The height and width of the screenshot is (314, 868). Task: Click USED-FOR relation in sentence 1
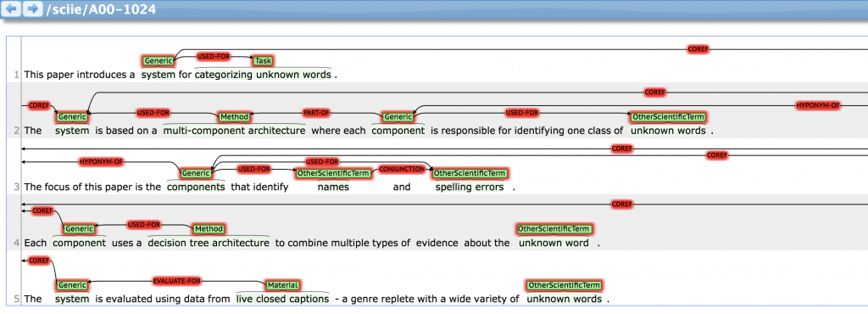[x=214, y=57]
